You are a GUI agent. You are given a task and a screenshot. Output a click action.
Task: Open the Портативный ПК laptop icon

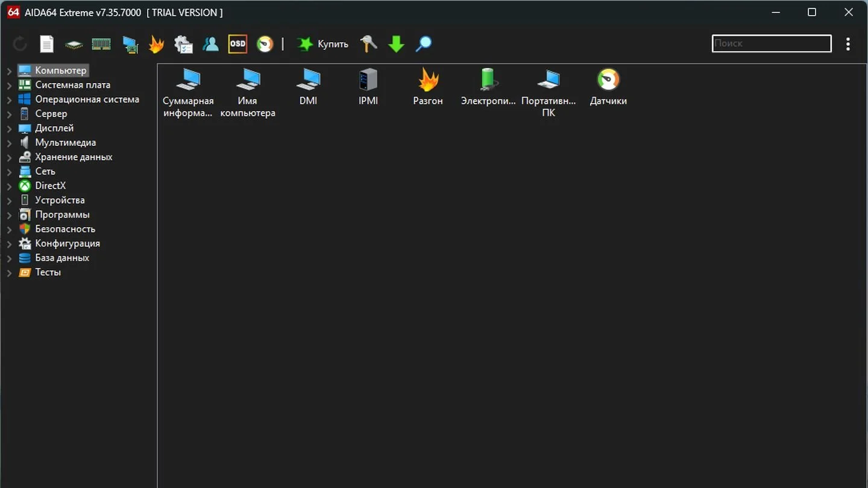[549, 93]
